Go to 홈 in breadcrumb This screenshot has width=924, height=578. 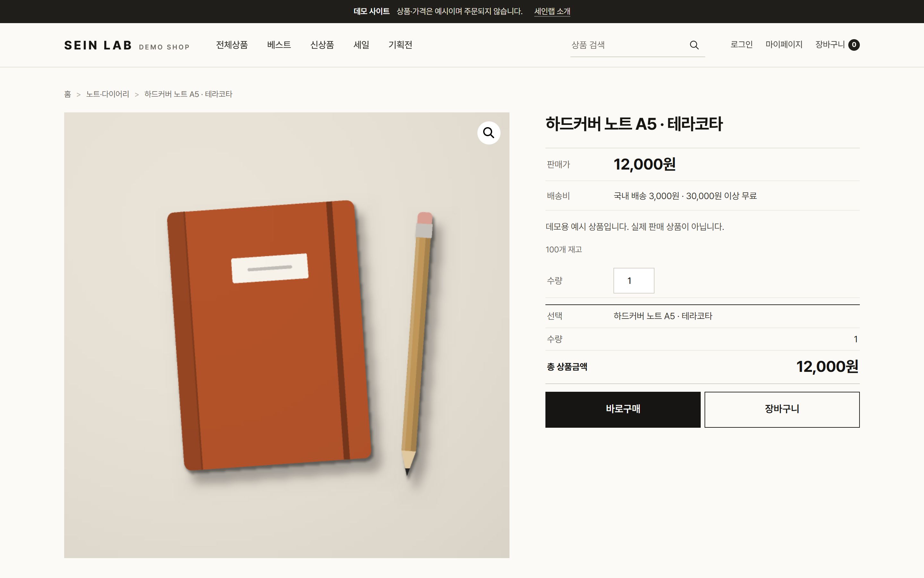point(68,94)
